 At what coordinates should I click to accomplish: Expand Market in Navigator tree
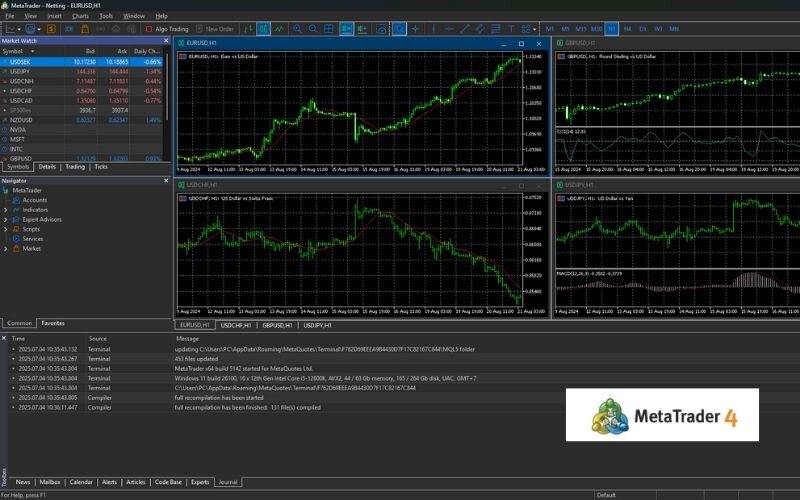pos(6,248)
